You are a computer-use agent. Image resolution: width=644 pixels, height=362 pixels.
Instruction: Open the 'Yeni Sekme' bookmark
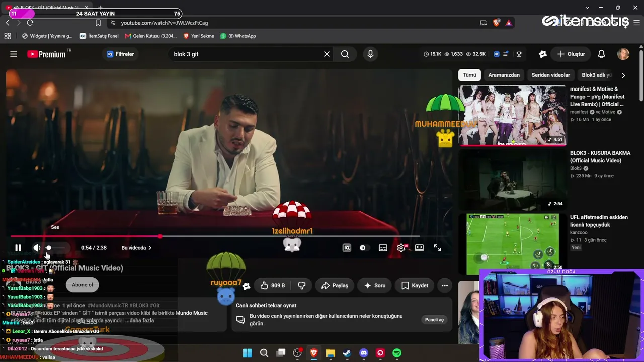(199, 36)
